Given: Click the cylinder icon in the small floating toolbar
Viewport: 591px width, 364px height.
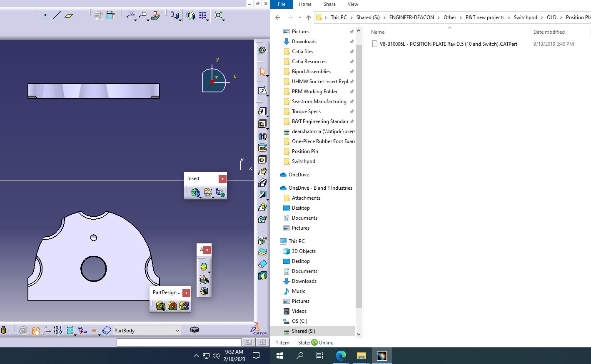Looking at the screenshot, I should pos(204,267).
